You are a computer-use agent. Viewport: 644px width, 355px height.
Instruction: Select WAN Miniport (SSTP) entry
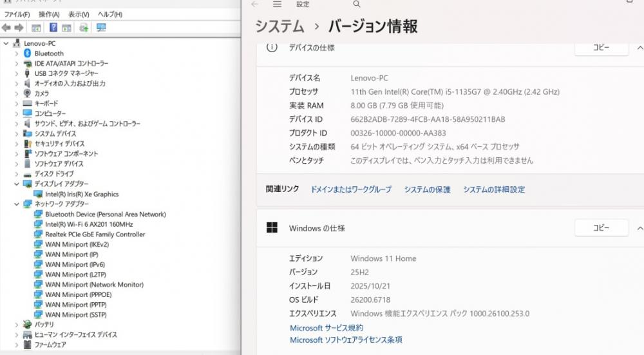[x=75, y=315]
